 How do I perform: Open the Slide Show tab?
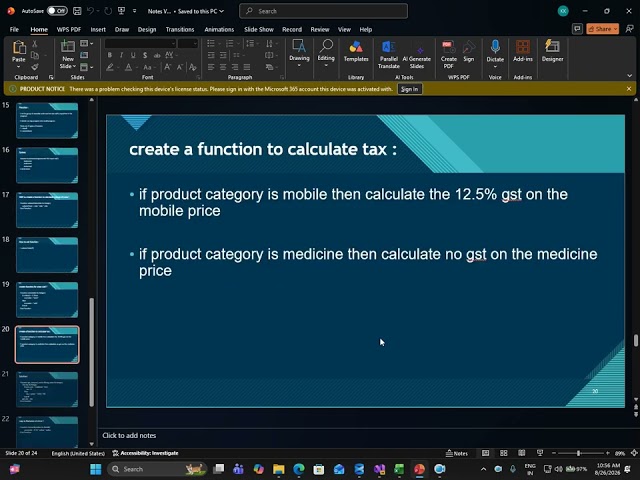(x=259, y=29)
